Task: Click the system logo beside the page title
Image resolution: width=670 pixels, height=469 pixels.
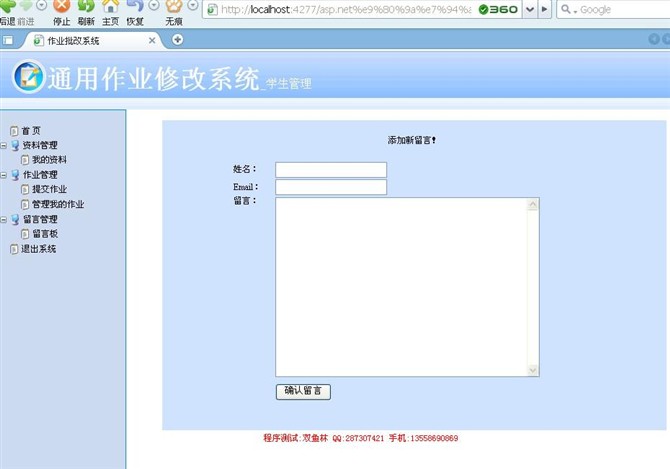Action: pos(28,77)
